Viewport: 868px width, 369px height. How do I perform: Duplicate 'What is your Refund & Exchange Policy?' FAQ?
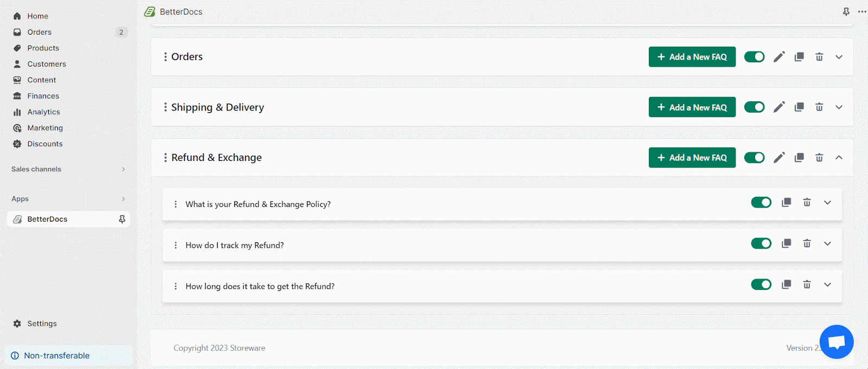[x=786, y=203]
